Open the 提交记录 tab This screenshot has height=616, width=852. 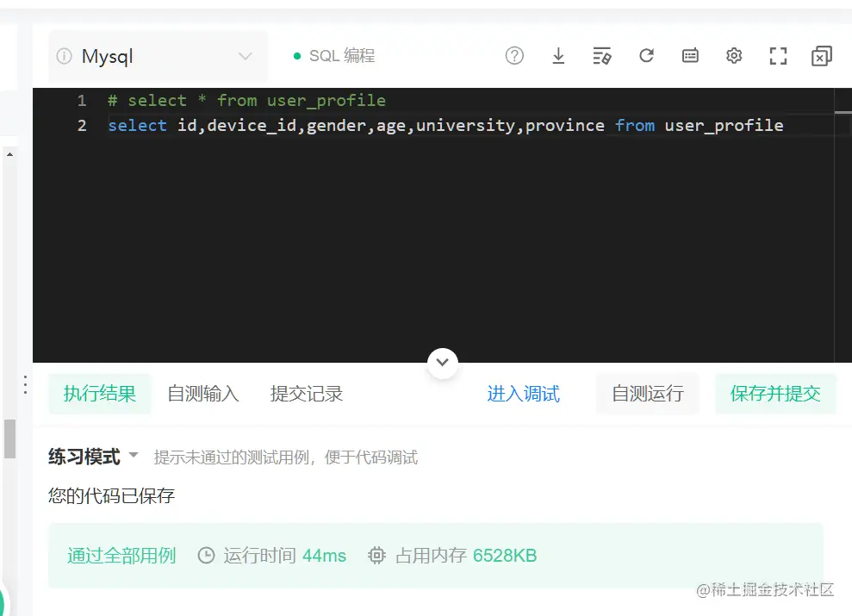click(307, 394)
